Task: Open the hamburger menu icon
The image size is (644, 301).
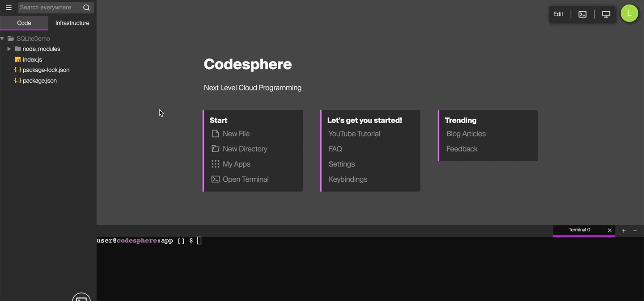Action: (8, 8)
